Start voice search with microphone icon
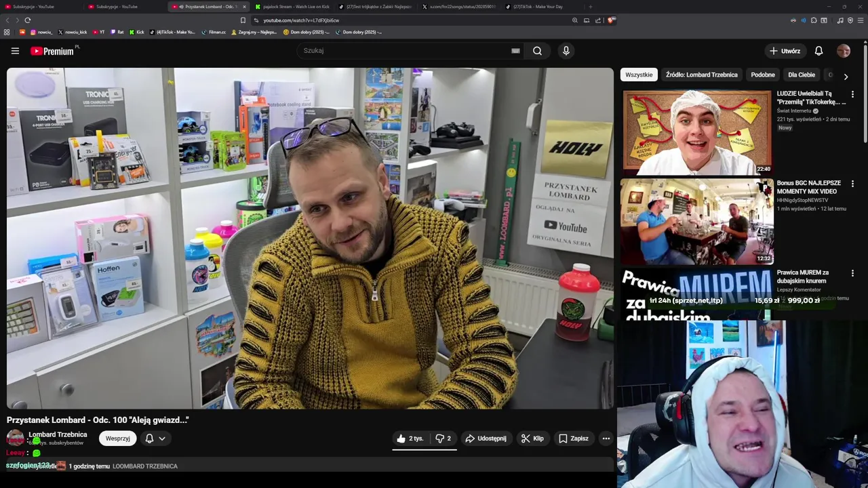 click(566, 51)
